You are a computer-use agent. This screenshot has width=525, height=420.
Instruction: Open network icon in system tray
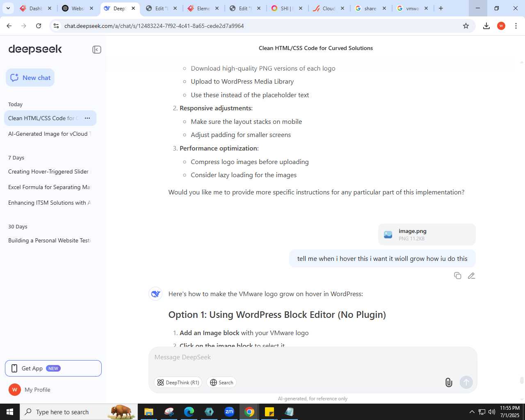pyautogui.click(x=482, y=412)
